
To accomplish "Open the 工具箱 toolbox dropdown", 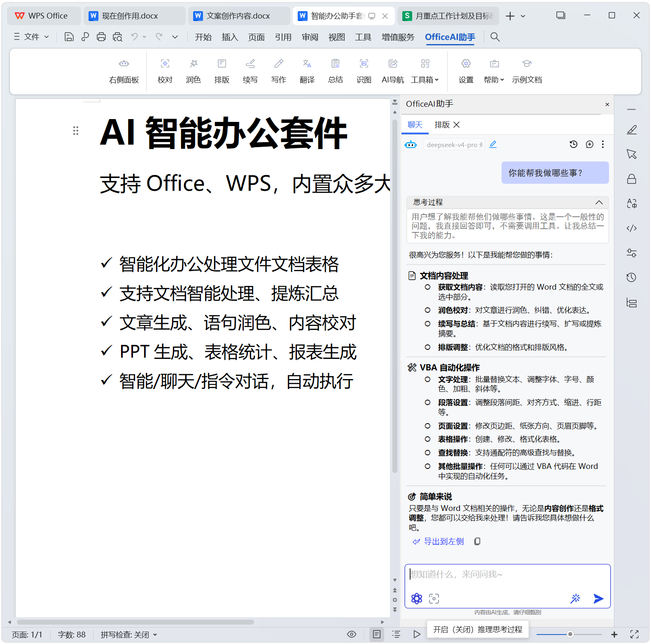I will [x=425, y=71].
